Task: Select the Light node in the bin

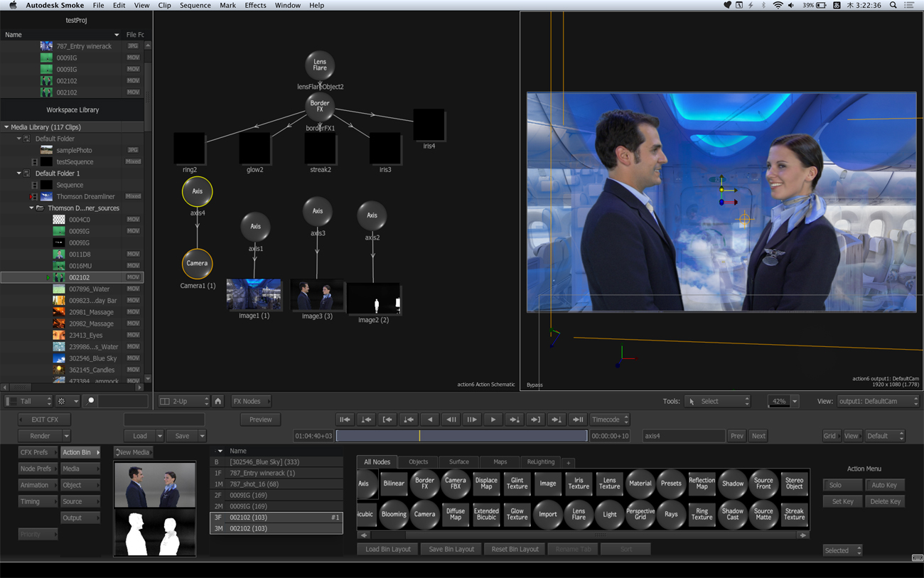Action: tap(609, 514)
